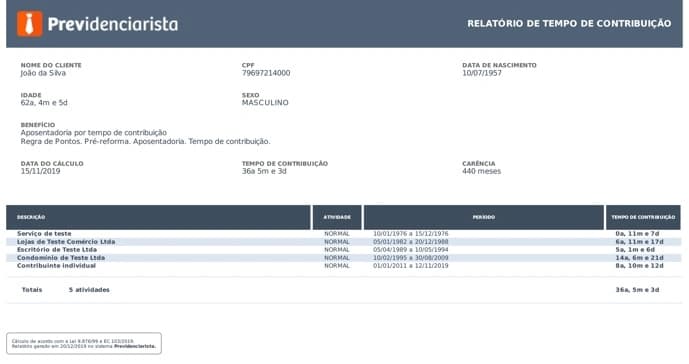689x364 pixels.
Task: Click the '5 atividades' total count
Action: click(89, 290)
